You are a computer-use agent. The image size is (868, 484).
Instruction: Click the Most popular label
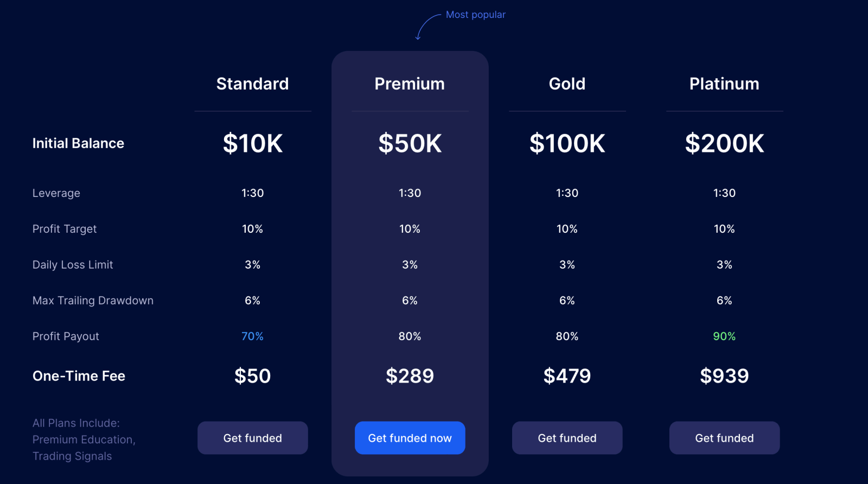[475, 15]
